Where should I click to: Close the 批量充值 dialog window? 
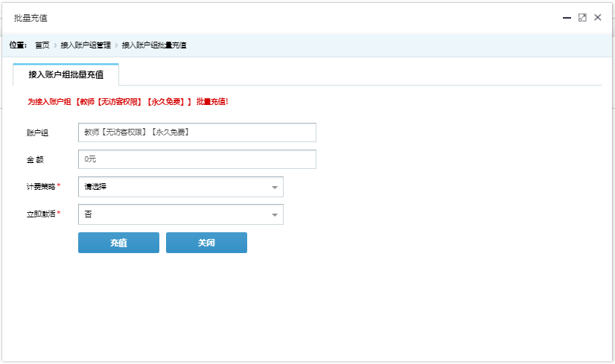pyautogui.click(x=598, y=18)
